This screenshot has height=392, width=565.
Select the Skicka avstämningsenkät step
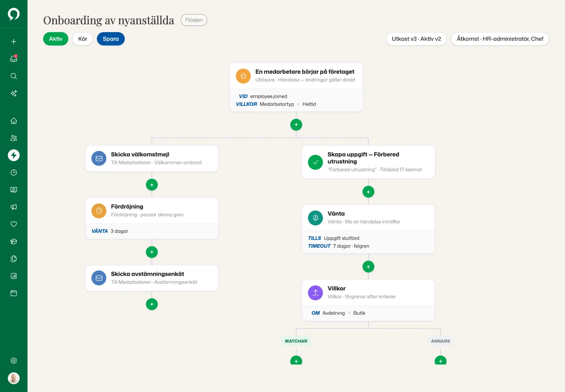(152, 278)
